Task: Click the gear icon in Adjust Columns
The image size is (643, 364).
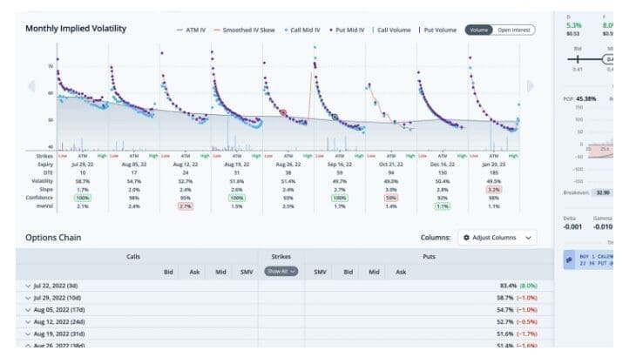Action: coord(466,238)
